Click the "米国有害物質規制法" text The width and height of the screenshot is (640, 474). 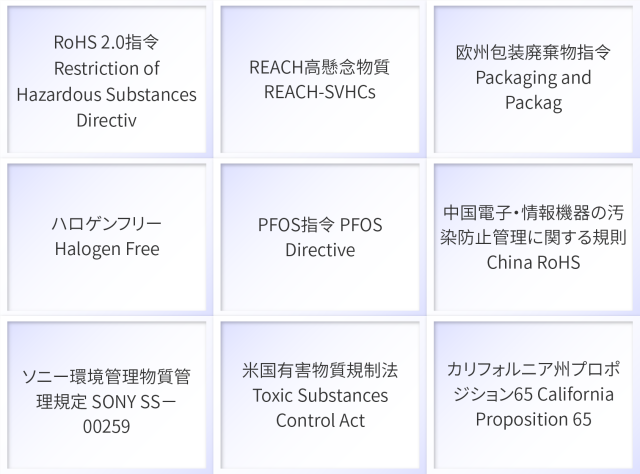coord(320,370)
